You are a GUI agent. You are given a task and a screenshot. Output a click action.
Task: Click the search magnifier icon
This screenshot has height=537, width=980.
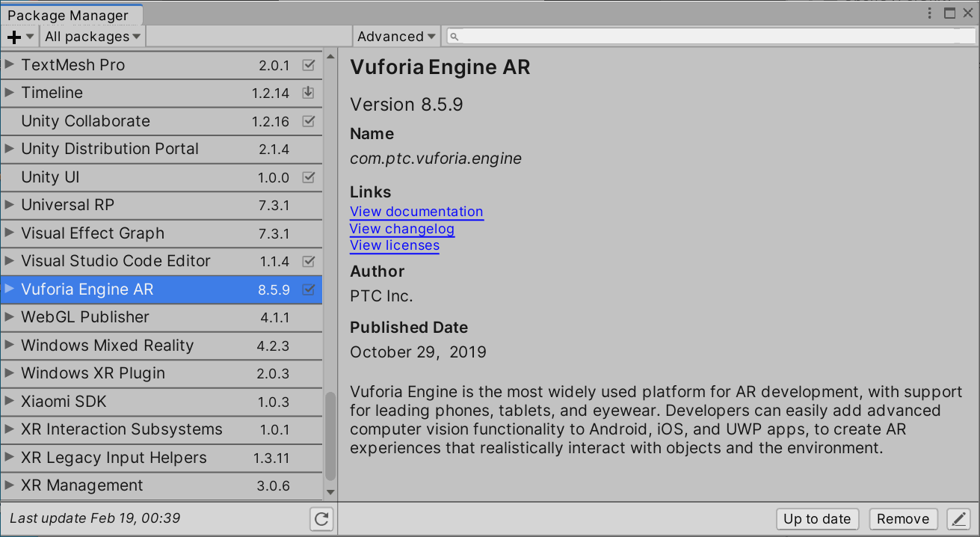coord(454,37)
